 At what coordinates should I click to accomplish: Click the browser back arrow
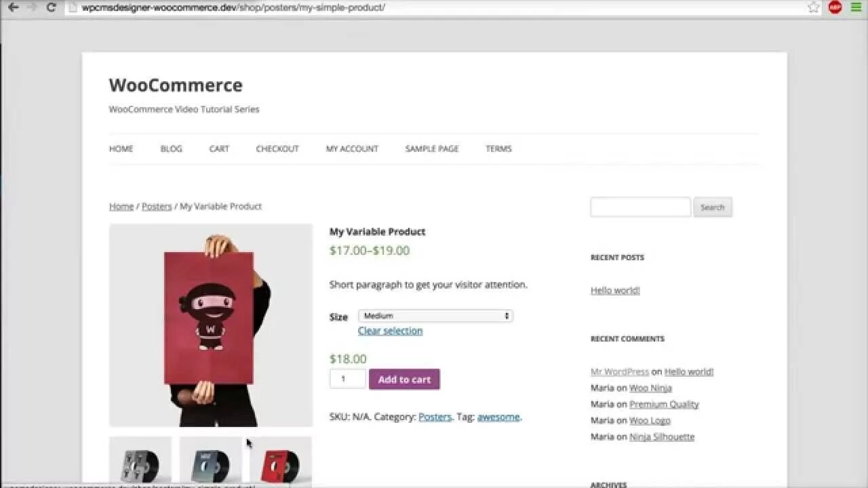click(13, 7)
